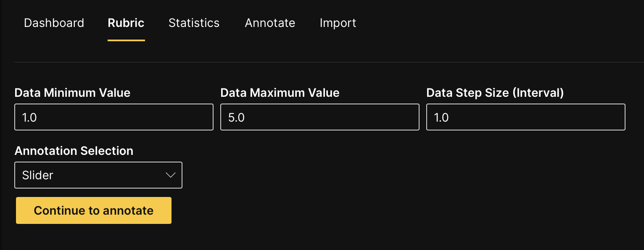Open the Dashboard tab
The width and height of the screenshot is (644, 250).
[x=54, y=23]
